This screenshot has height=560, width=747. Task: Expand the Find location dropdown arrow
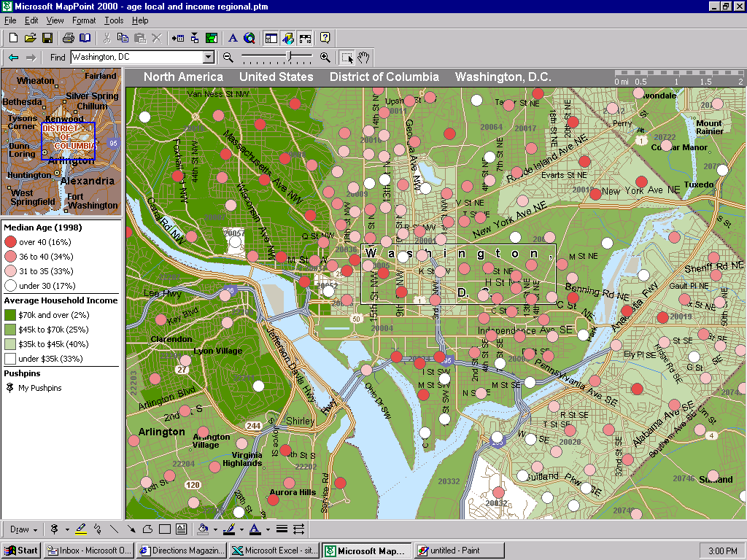tap(208, 57)
